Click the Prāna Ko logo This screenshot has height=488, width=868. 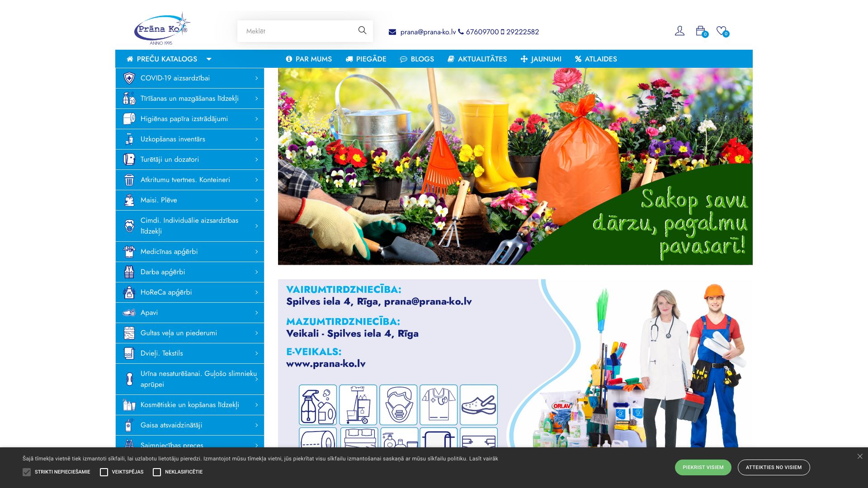click(162, 29)
